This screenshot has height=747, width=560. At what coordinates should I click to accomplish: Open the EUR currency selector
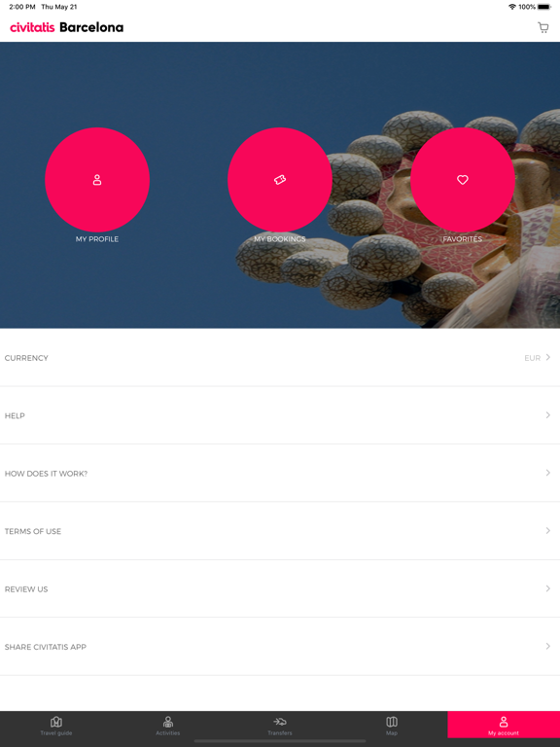click(x=533, y=358)
